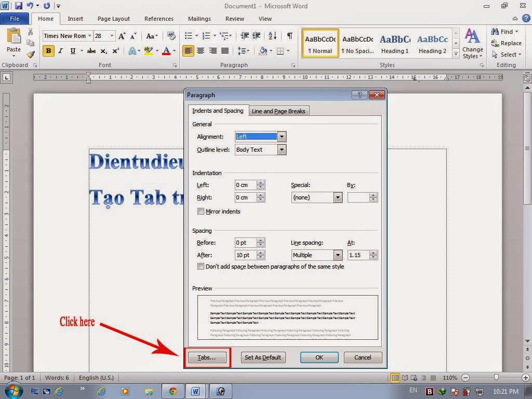The image size is (532, 399).
Task: Show paragraph marks with pilcrow icon
Action: click(289, 36)
